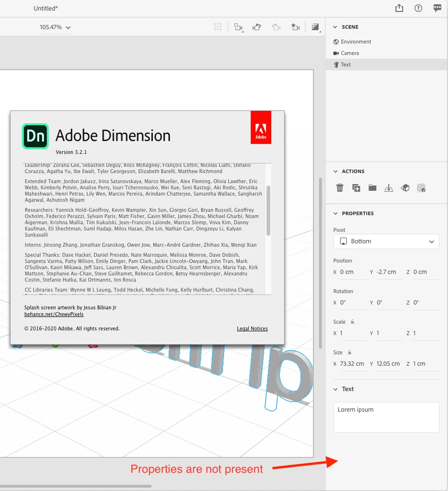Viewport: 448px width, 491px height.
Task: Click the Version 3.2.1 text
Action: tap(71, 152)
